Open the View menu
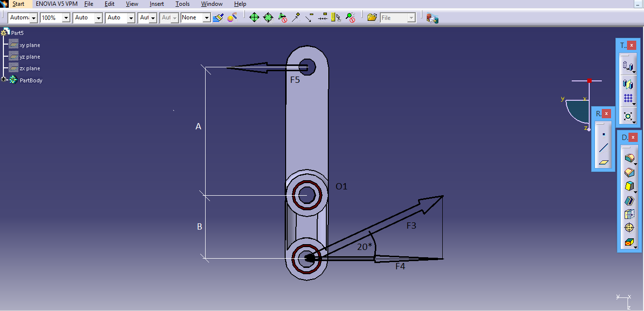 (x=132, y=4)
